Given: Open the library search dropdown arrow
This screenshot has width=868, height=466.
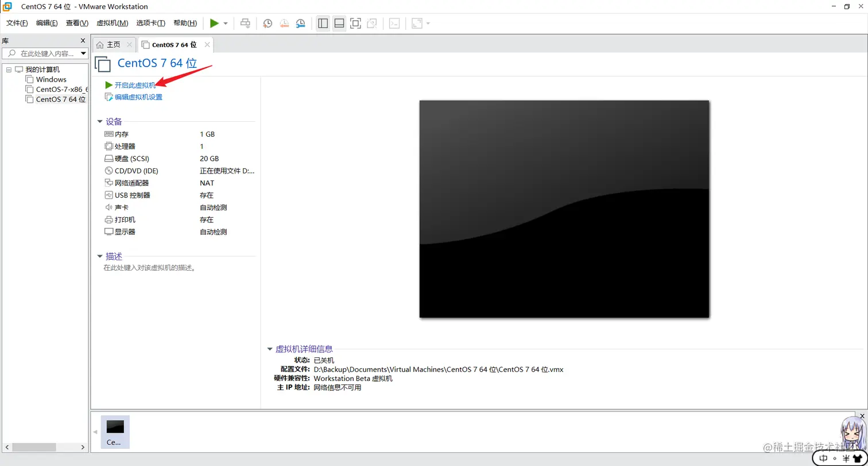Looking at the screenshot, I should coord(83,53).
